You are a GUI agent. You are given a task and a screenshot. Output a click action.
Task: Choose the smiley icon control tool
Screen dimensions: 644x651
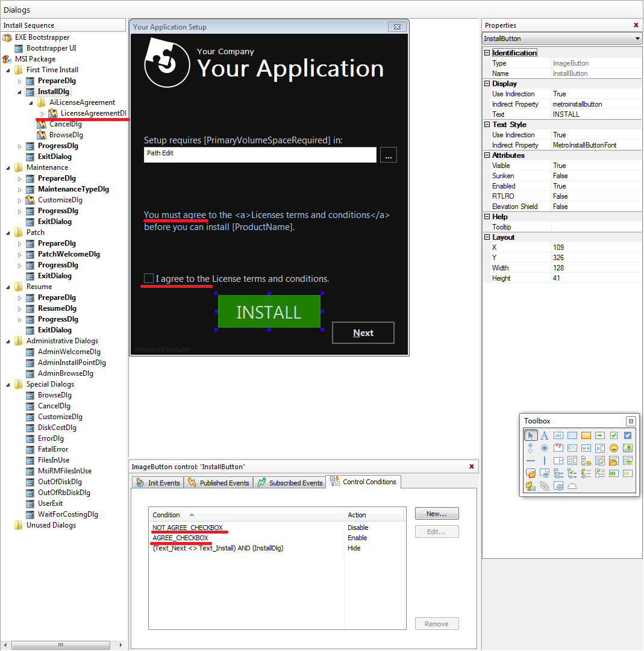click(614, 448)
